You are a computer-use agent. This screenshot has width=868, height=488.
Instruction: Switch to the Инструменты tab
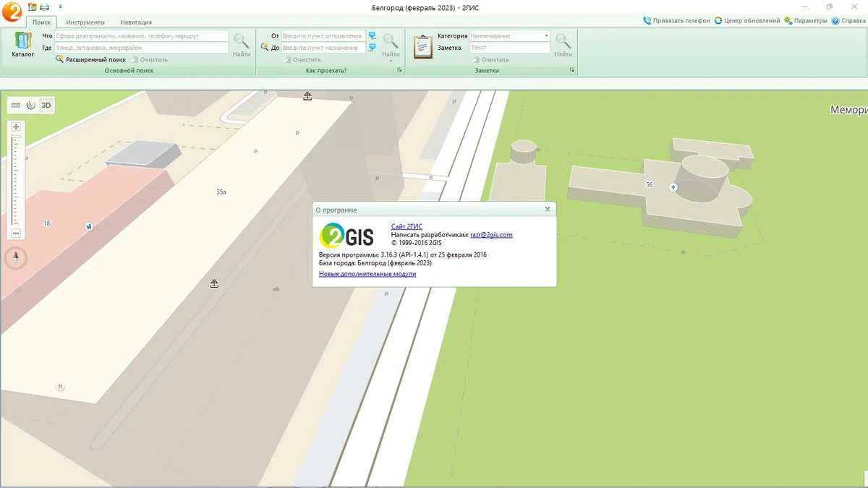(85, 22)
